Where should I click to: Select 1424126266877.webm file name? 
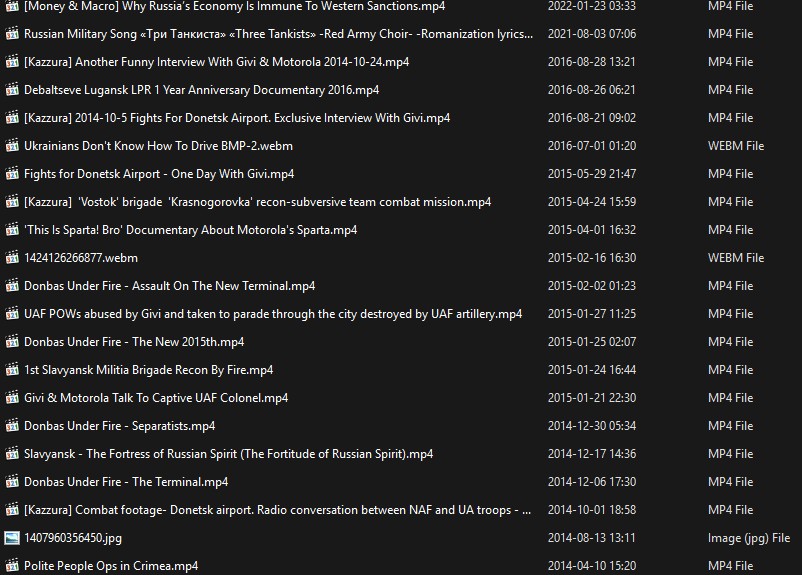pos(81,258)
